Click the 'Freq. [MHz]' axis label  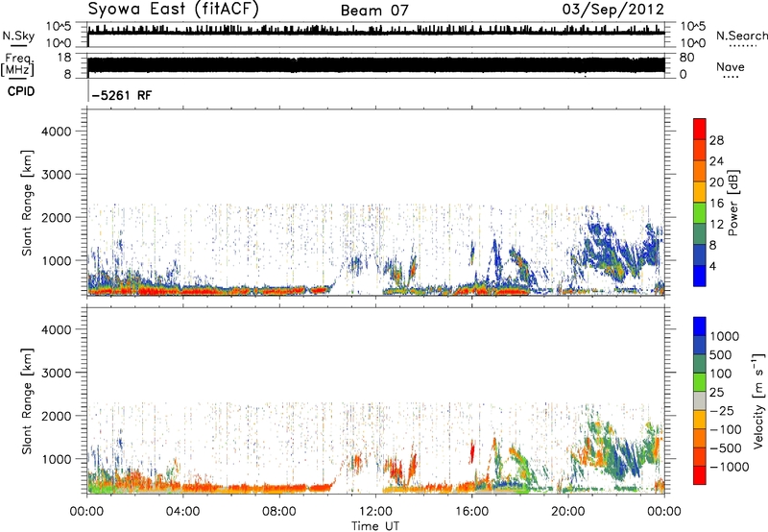[17, 65]
